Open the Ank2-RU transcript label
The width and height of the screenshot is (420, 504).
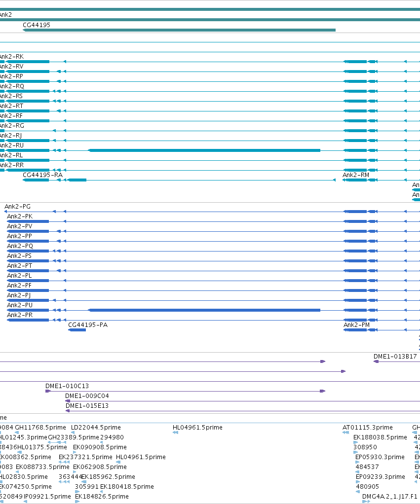(x=12, y=145)
